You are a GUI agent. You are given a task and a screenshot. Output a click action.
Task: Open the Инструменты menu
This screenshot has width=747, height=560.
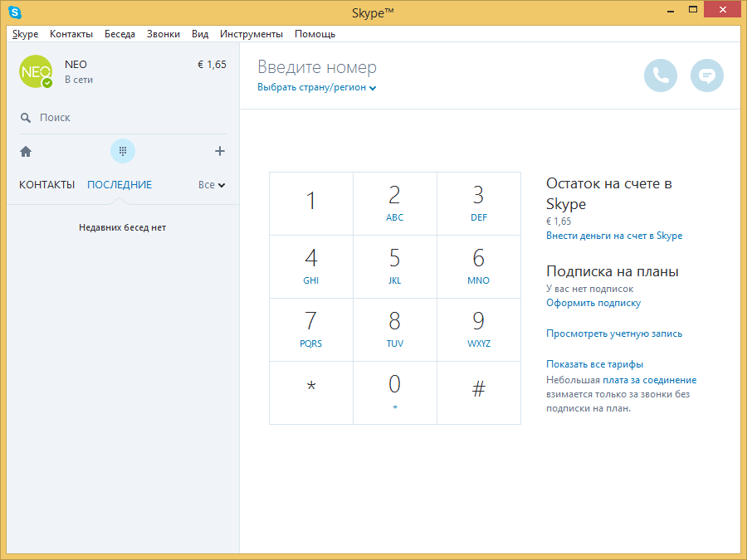251,34
